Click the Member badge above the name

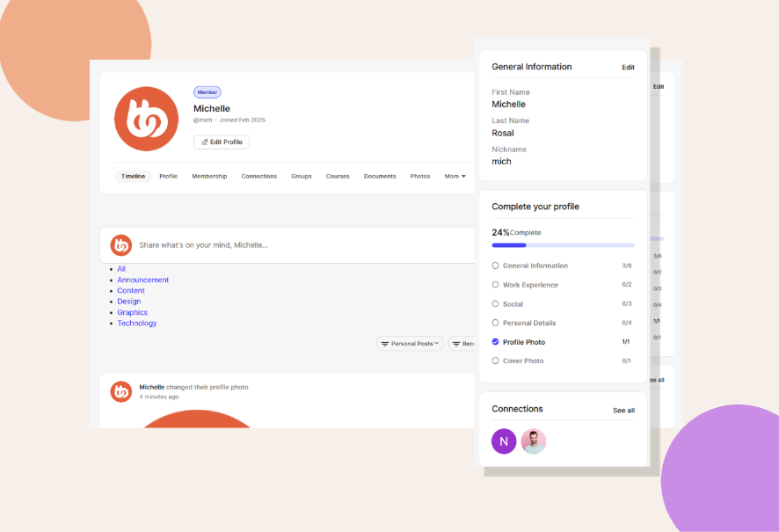click(x=207, y=92)
